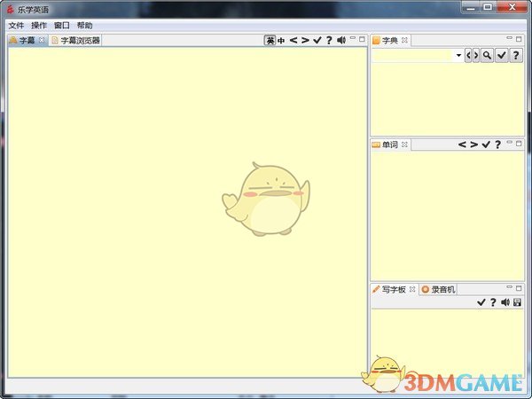Image resolution: width=532 pixels, height=399 pixels.
Task: Maximize the 字典 panel
Action: point(520,39)
